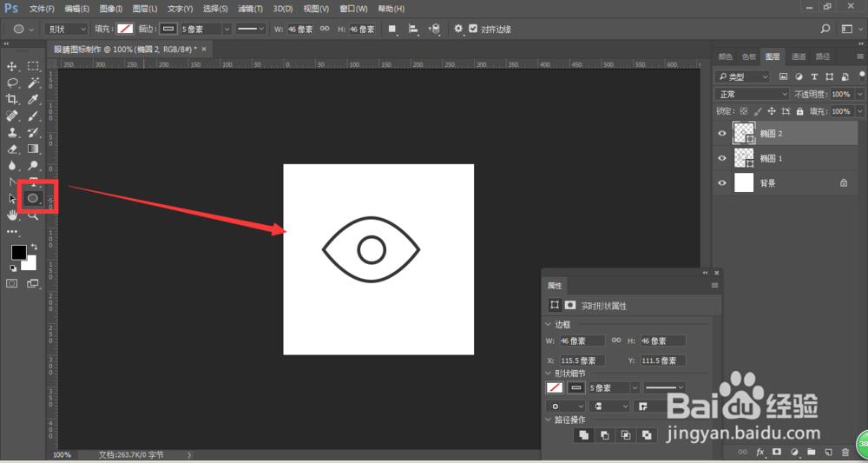Click the foreground black color swatch

(19, 252)
